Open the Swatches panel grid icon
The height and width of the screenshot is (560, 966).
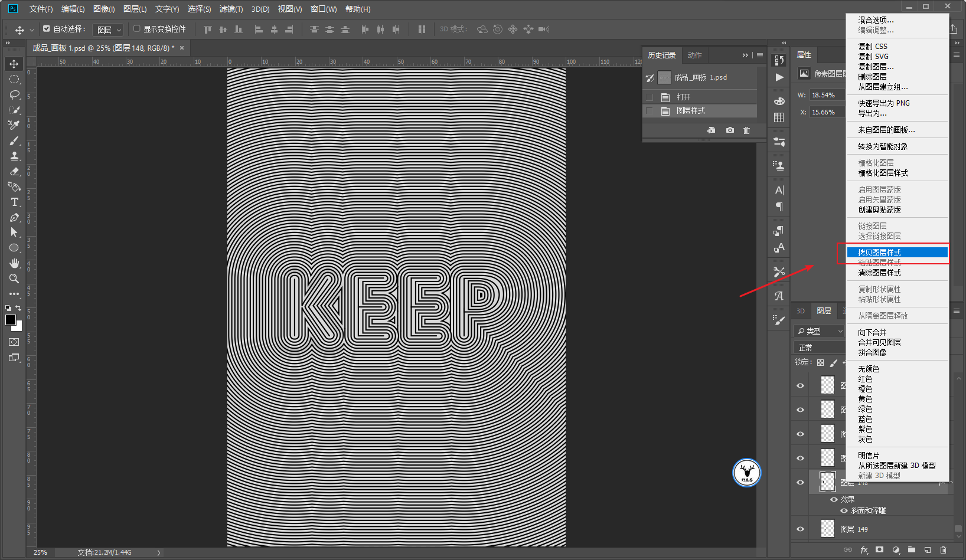click(779, 117)
